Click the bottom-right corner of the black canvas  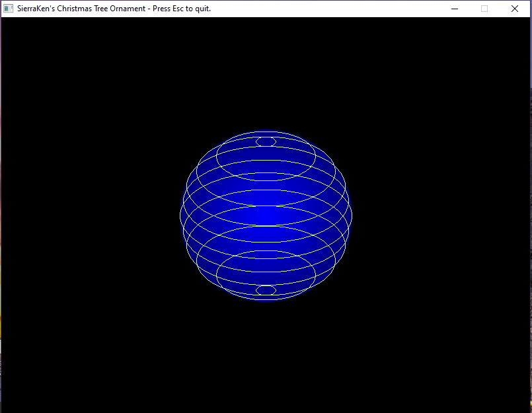527,409
